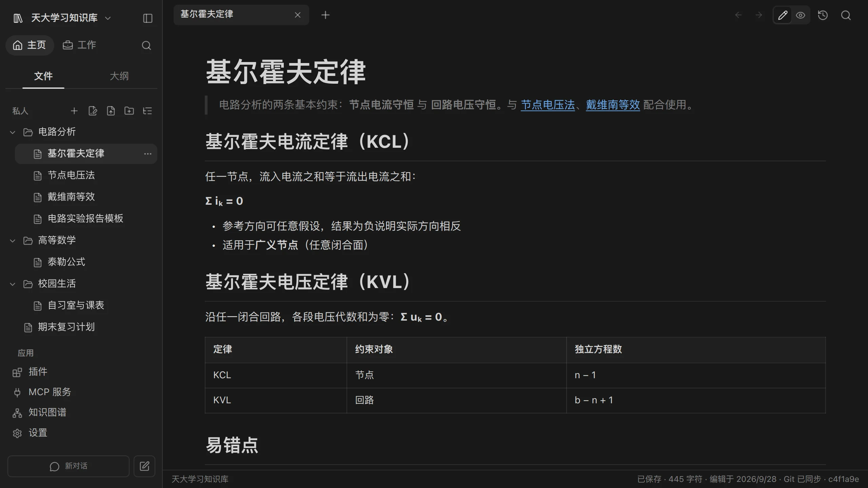The image size is (868, 488).
Task: Navigate back with left arrow
Action: click(738, 15)
